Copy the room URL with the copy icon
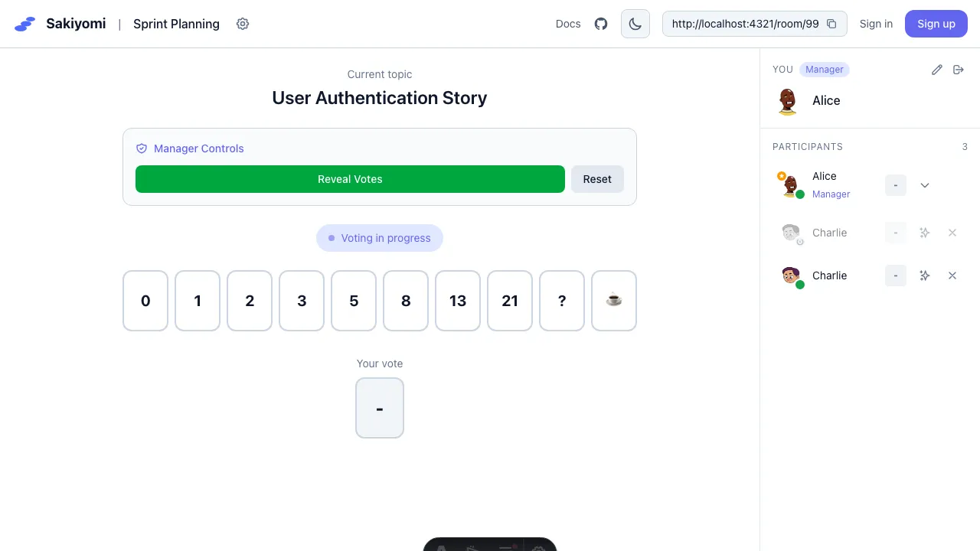 (x=831, y=24)
